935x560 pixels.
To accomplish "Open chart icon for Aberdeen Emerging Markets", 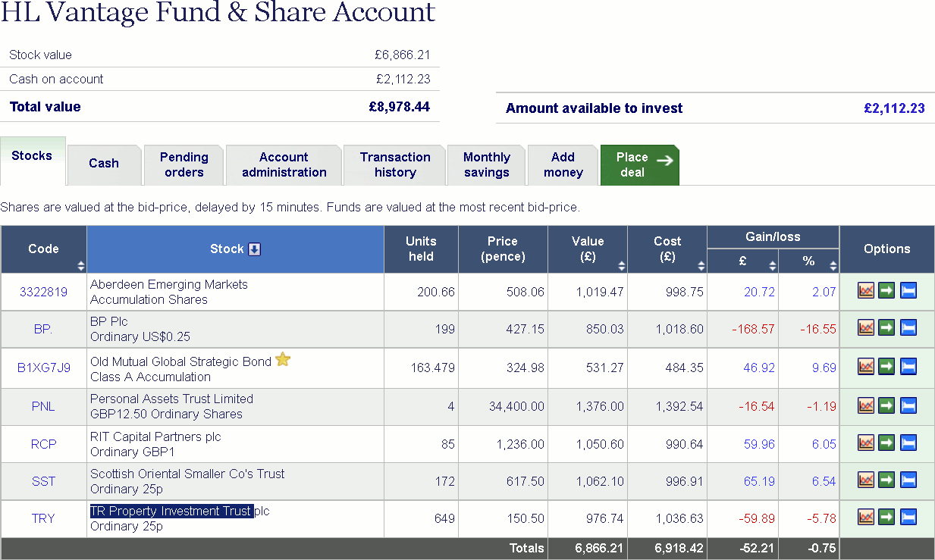I will pyautogui.click(x=866, y=291).
